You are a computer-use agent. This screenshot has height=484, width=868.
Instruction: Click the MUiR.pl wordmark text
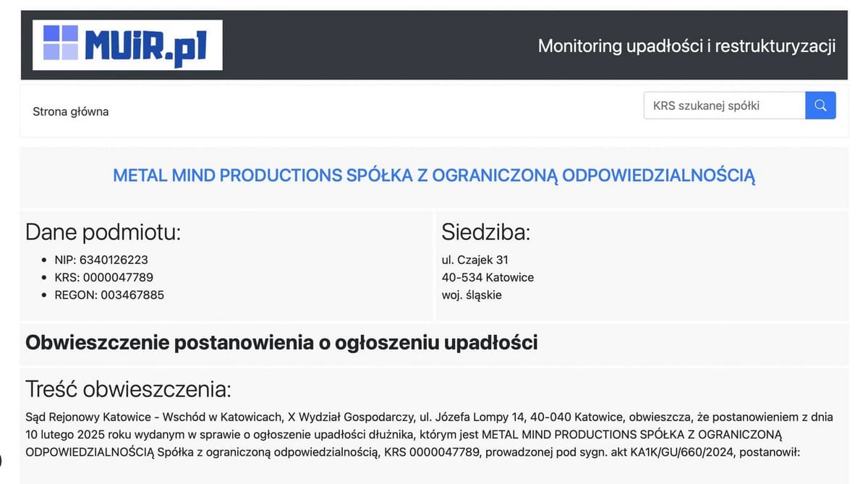click(145, 45)
